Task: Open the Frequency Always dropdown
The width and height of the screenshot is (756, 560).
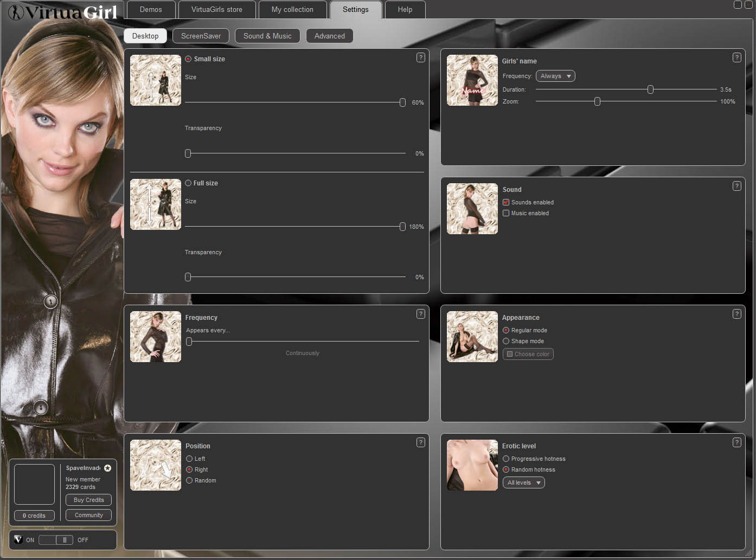Action: (555, 76)
